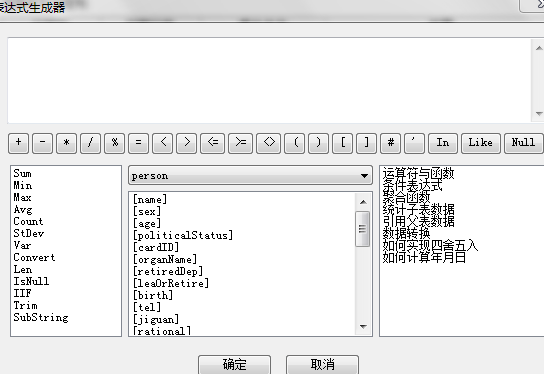Insert the plus operator
544x374 pixels.
coord(19,143)
